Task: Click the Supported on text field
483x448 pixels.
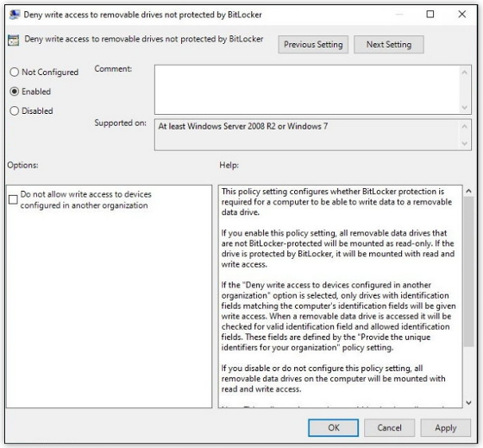Action: (x=307, y=135)
